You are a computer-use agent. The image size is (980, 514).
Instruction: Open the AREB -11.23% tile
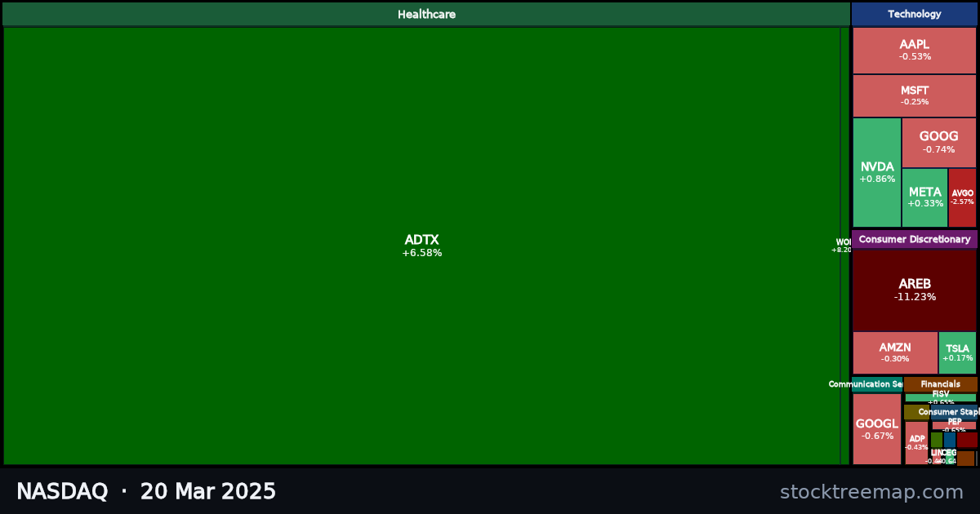coord(915,290)
